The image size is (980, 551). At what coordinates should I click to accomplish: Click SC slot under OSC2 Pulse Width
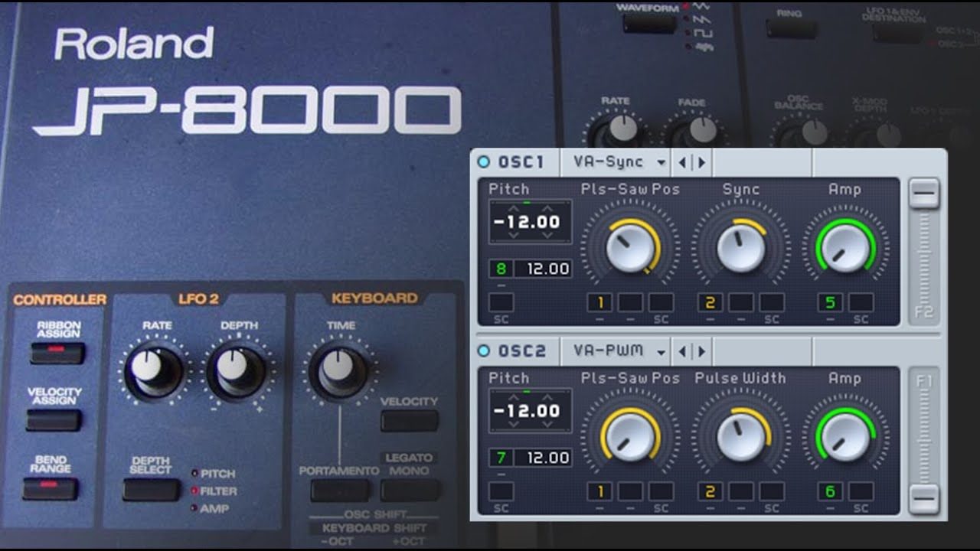coord(772,491)
